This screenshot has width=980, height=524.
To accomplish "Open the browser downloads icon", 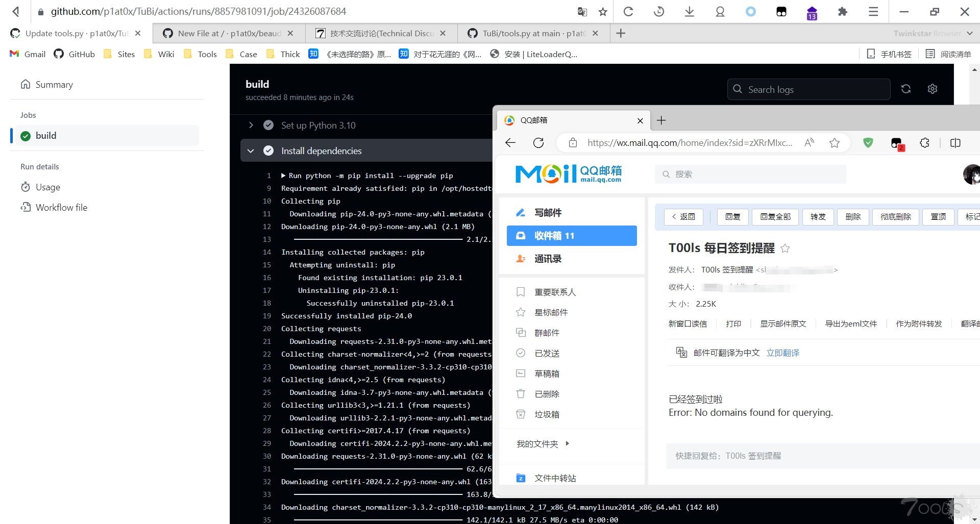I will coord(690,11).
